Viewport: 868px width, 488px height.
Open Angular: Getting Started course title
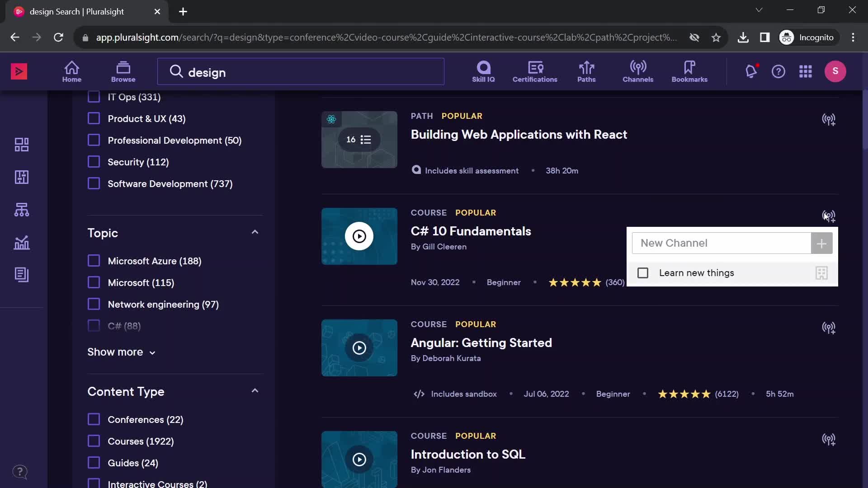[x=481, y=343]
